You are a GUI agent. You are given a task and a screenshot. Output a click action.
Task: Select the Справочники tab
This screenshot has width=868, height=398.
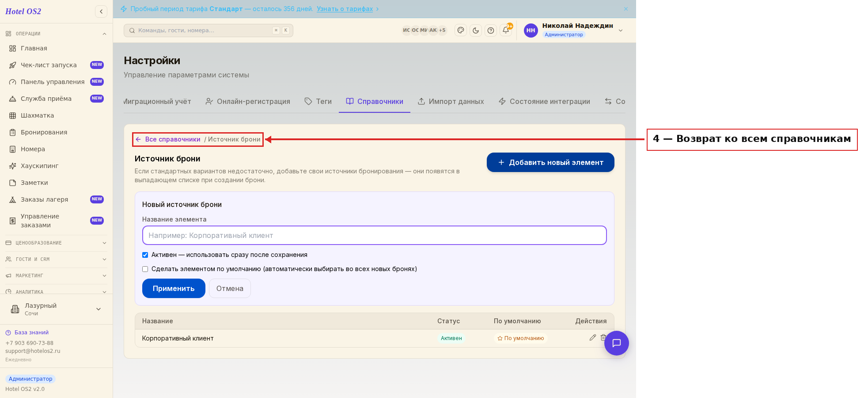[375, 101]
